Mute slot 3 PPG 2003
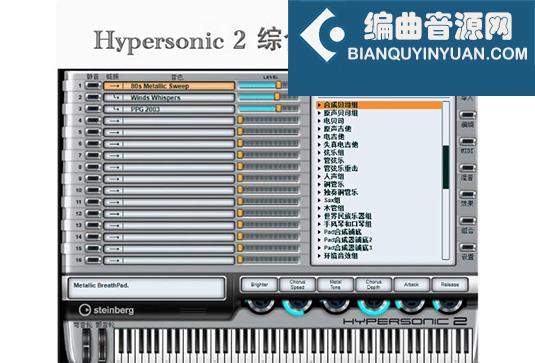Screen dimensions: 535x363 tap(93, 109)
